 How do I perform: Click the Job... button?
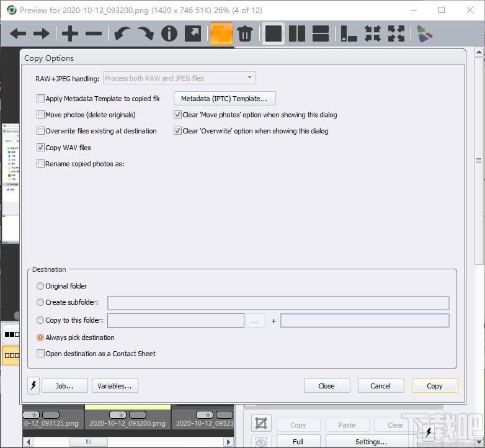[65, 386]
